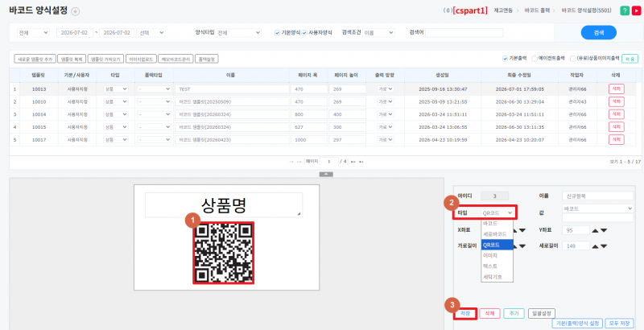This screenshot has height=330, width=644.
Task: Choose 세로바코드 from the type list
Action: coord(495,234)
